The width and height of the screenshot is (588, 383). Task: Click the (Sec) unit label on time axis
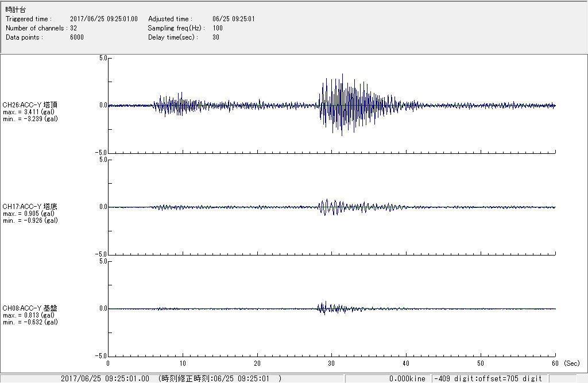[571, 364]
